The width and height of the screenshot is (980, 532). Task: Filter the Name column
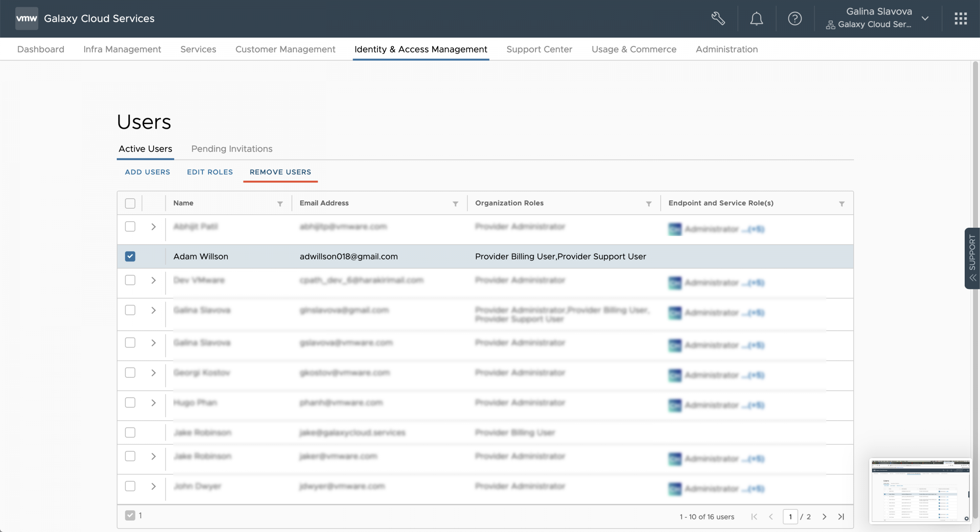click(280, 204)
